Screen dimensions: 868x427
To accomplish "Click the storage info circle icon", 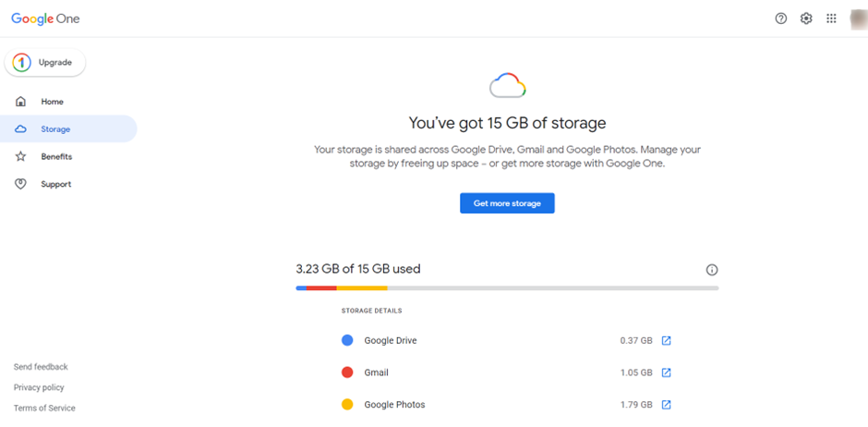I will coord(712,270).
